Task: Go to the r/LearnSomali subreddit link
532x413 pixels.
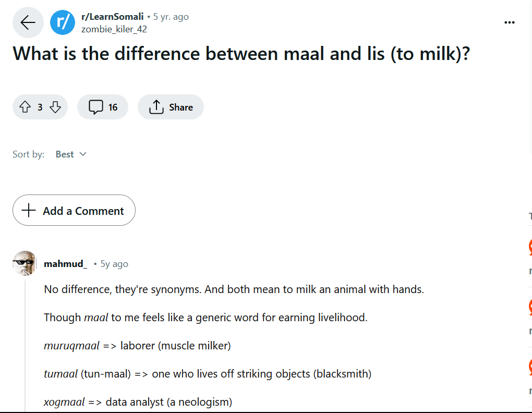Action: pos(112,17)
